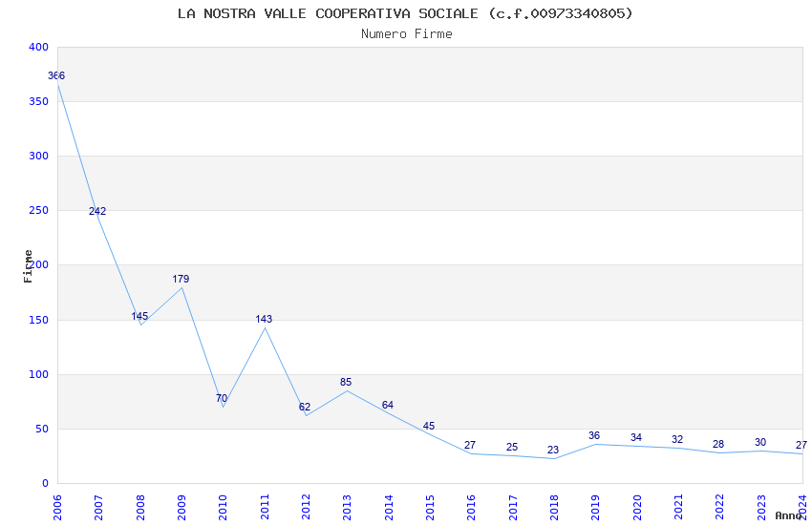
Task: Click the y-axis value 0
Action: pos(46,484)
